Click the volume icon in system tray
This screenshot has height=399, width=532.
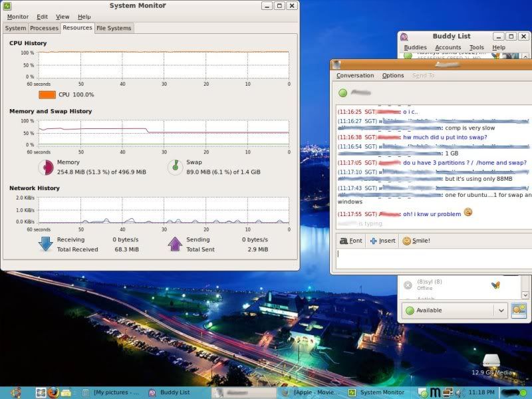[459, 393]
